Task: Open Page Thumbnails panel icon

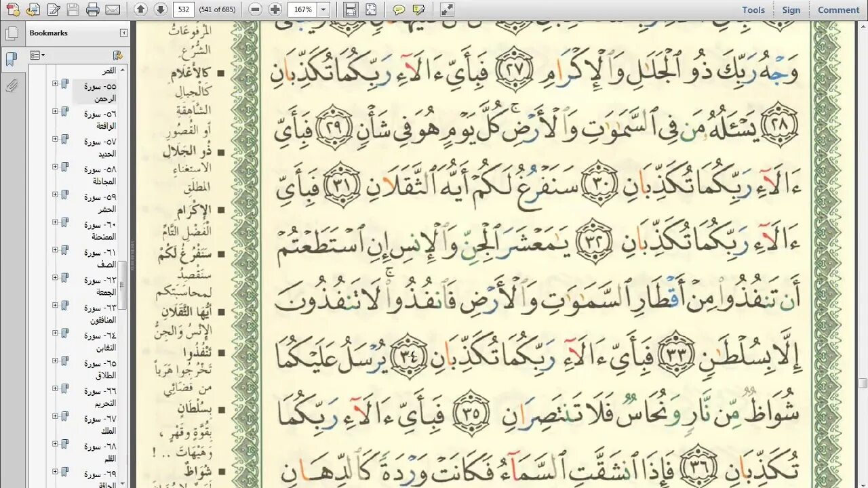Action: pyautogui.click(x=11, y=34)
